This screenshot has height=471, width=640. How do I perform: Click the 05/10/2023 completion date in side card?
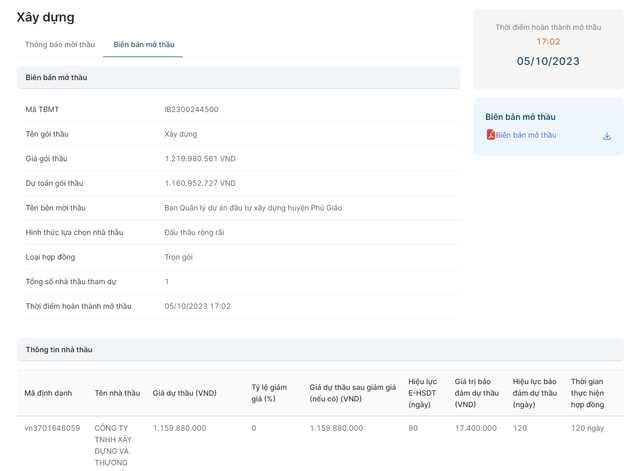pos(548,61)
